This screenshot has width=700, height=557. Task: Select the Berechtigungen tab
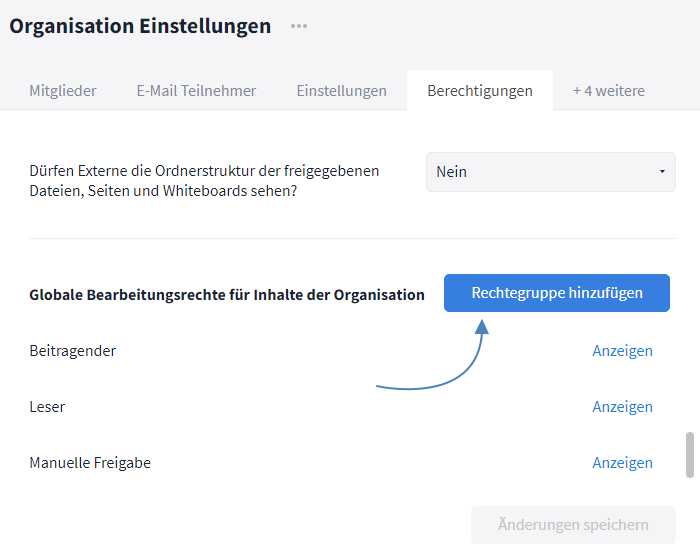click(480, 91)
